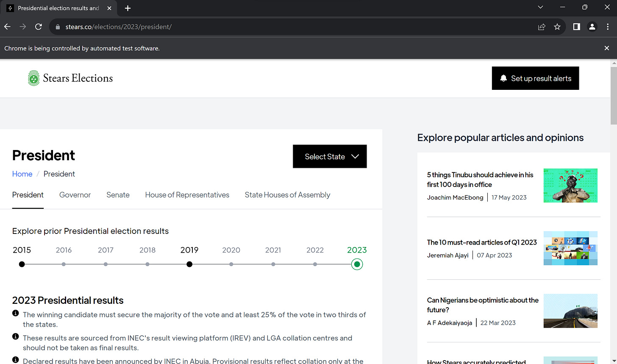Image resolution: width=617 pixels, height=364 pixels.
Task: Open Chrome profile avatar icon
Action: click(x=592, y=27)
